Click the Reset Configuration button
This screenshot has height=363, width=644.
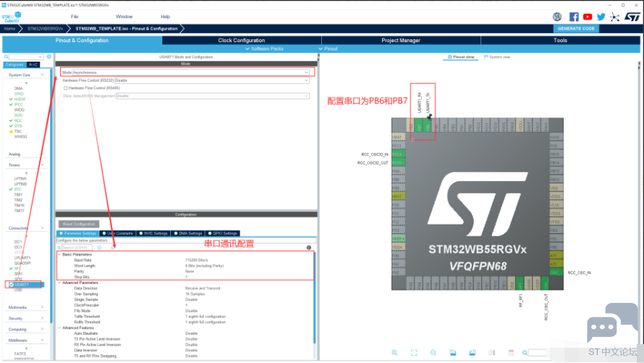coord(79,224)
